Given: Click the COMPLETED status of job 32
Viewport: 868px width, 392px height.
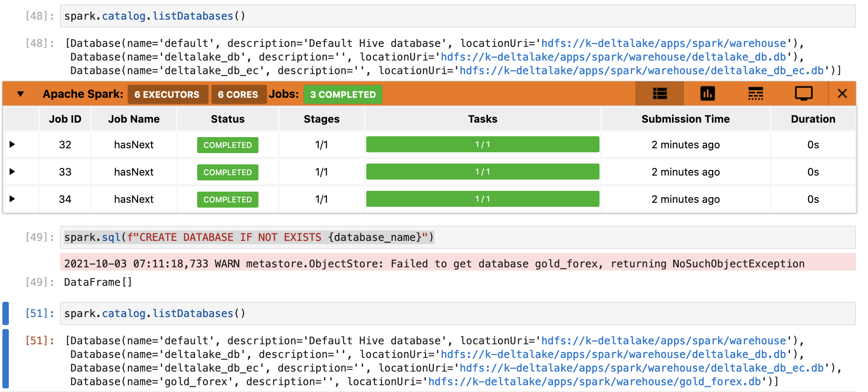Looking at the screenshot, I should (228, 145).
